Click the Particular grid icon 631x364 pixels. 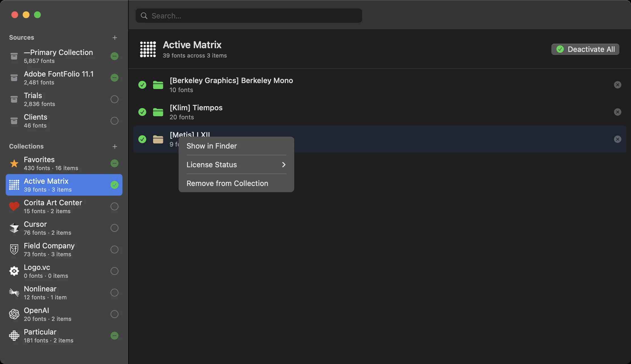coord(14,336)
